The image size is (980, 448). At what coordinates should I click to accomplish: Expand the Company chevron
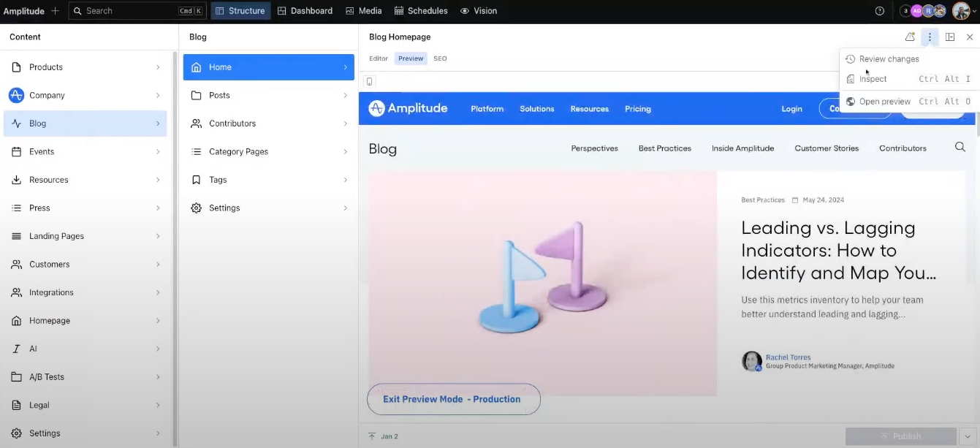click(x=158, y=95)
